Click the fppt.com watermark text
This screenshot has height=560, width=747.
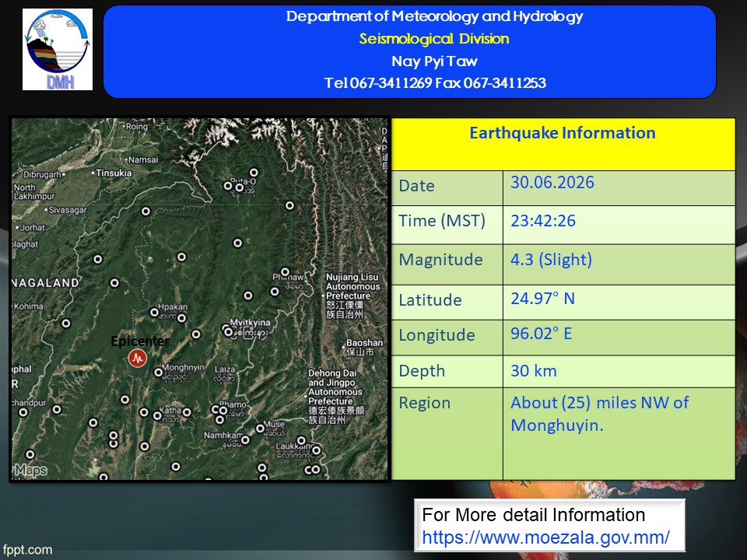27,550
